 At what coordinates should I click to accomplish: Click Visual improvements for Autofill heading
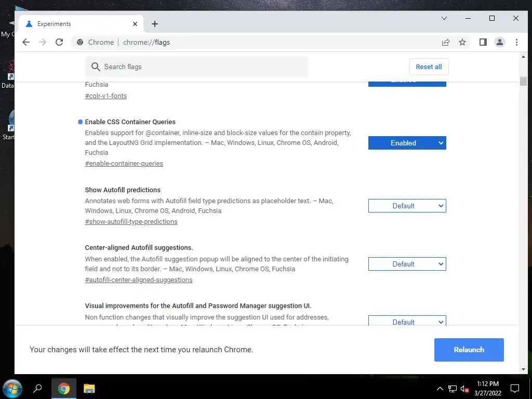tap(198, 306)
